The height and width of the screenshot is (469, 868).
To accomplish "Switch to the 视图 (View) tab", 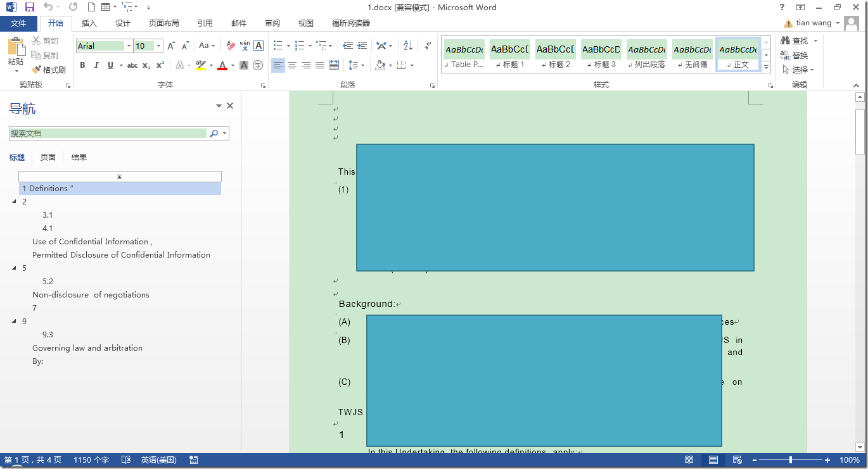I will coord(306,23).
